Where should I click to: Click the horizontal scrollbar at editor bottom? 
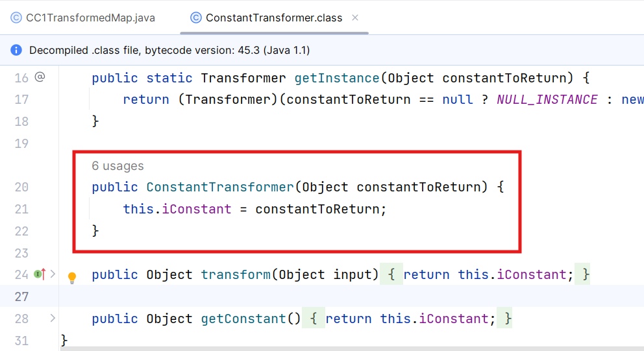click(x=351, y=348)
